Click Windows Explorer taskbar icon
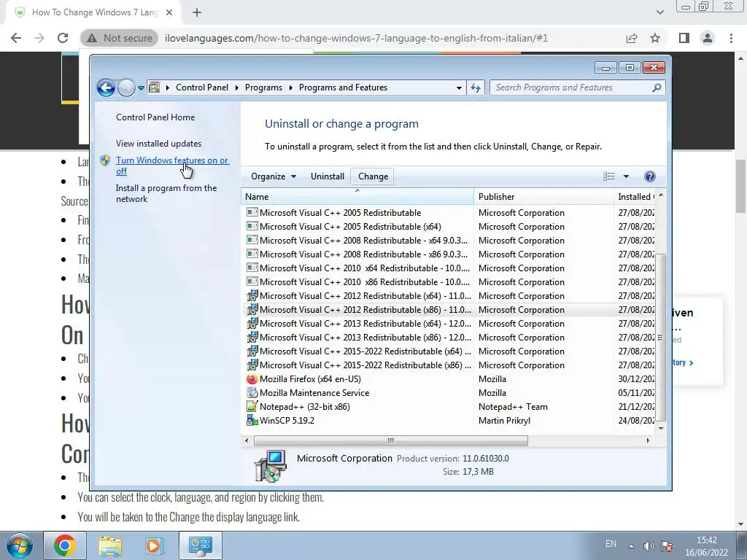 click(110, 545)
